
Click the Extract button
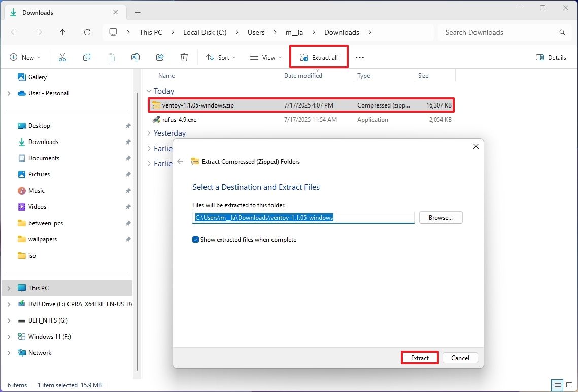(419, 358)
